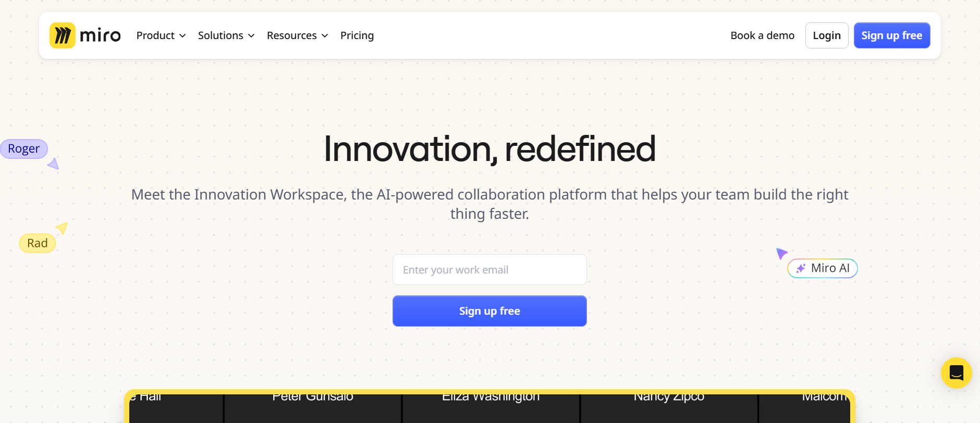Click the purple Roger cursor arrow

coord(54,164)
